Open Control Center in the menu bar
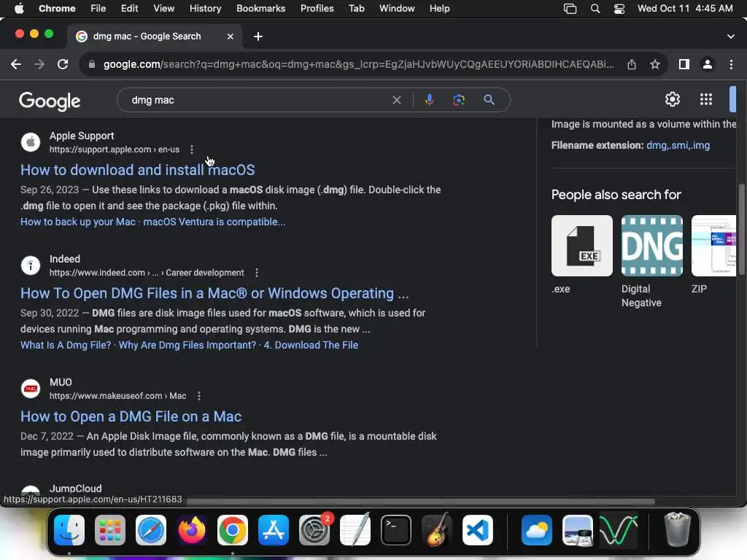 [x=619, y=9]
